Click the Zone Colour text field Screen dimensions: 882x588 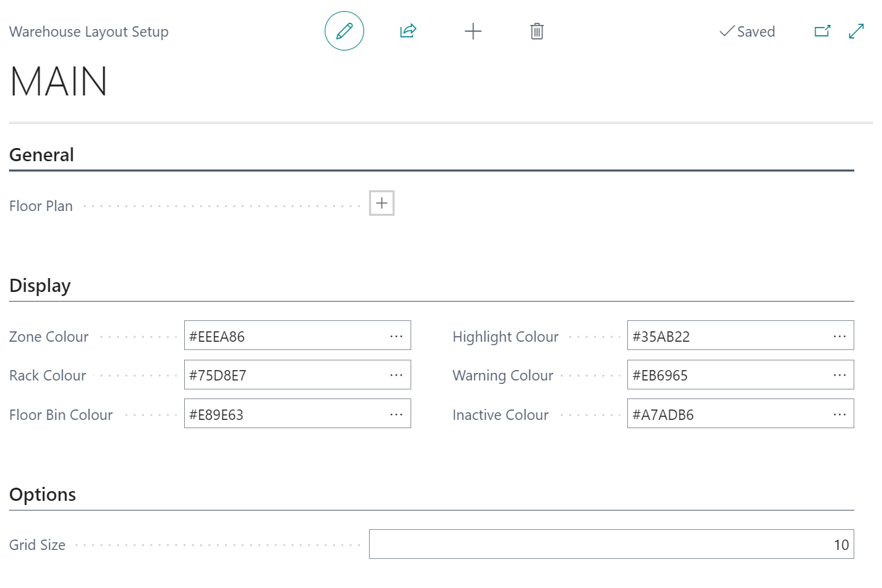pos(284,336)
